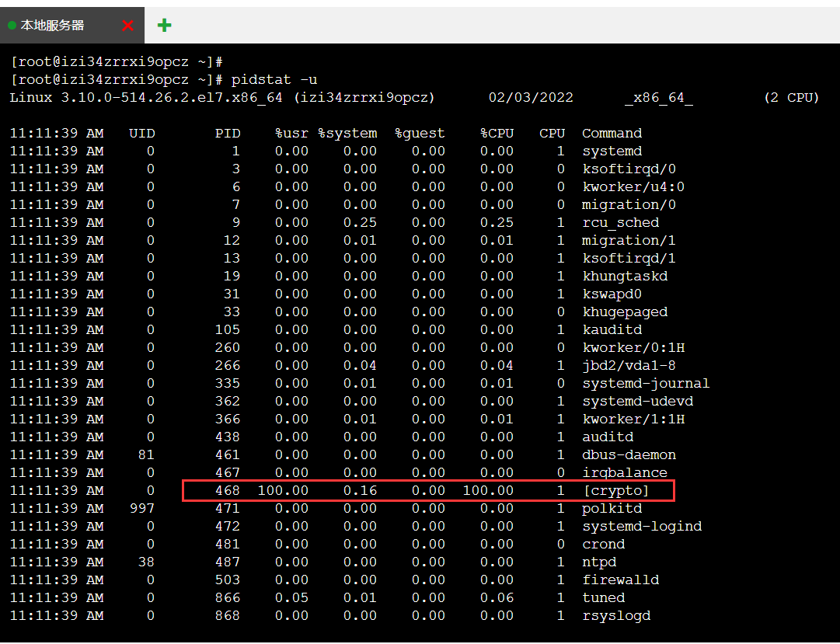Screen dimensions: 840x644
Task: Click the '%usr' column header
Action: click(292, 134)
